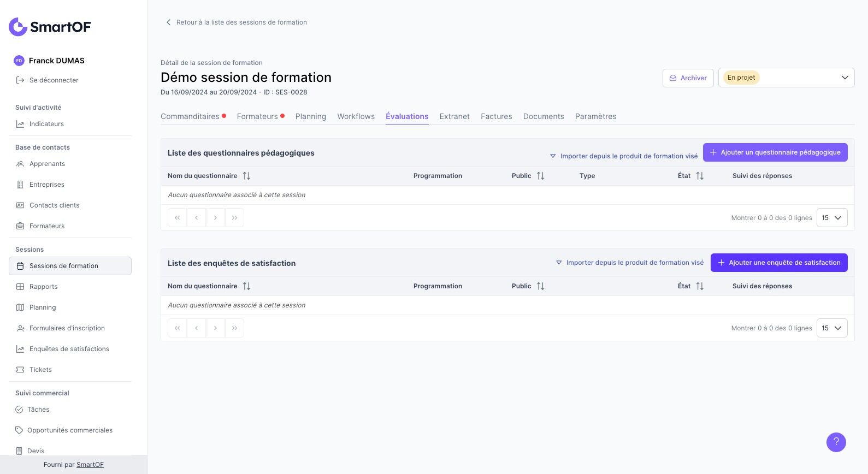Click the Formateurs briefcase icon
The image size is (868, 474).
point(20,226)
